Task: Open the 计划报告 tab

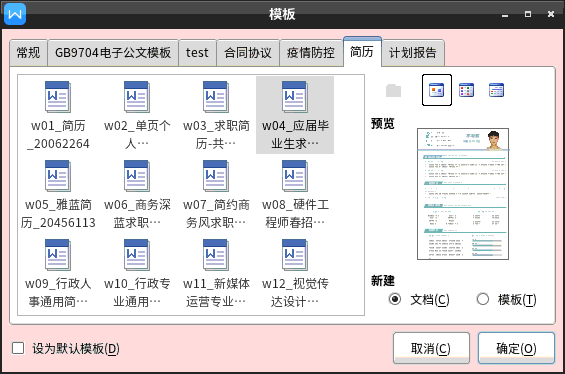Action: (413, 53)
